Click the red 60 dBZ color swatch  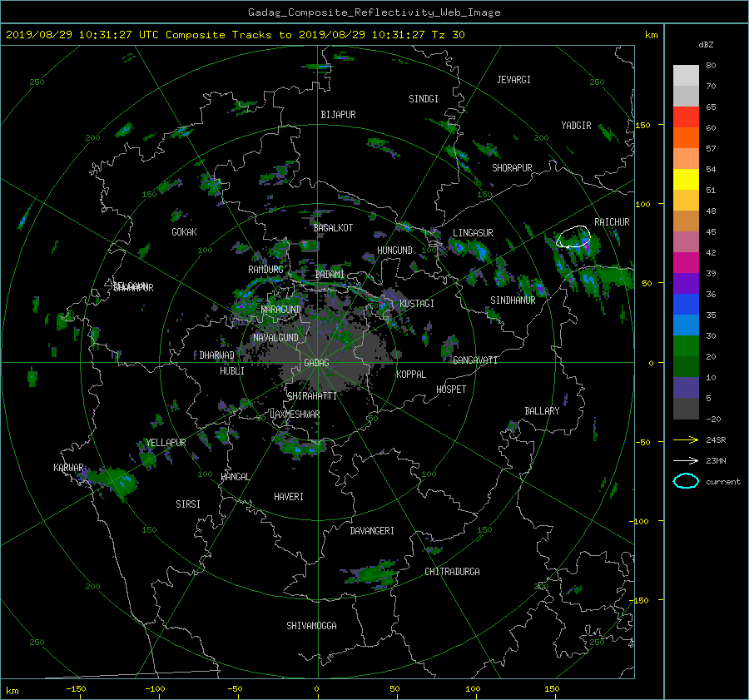686,117
